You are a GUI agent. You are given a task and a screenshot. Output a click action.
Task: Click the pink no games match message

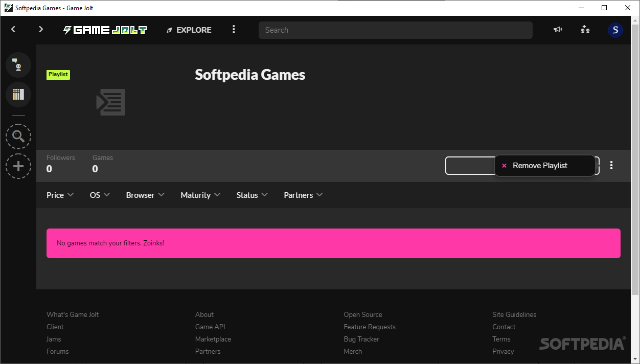click(x=333, y=243)
